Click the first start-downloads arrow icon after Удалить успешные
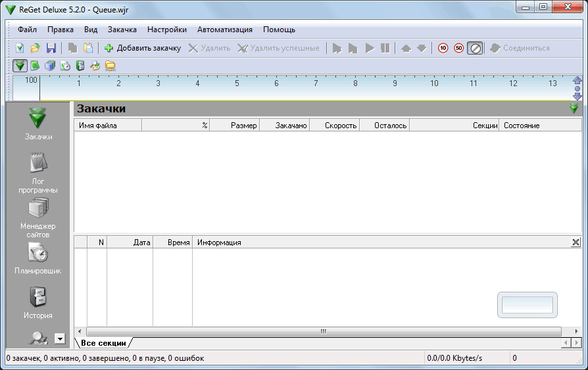 (x=337, y=48)
